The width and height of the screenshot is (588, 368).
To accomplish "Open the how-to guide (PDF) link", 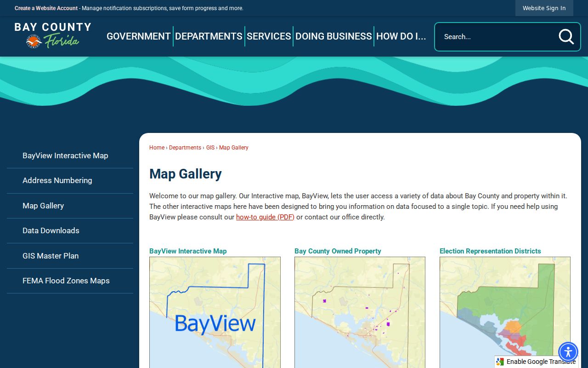I will point(265,217).
